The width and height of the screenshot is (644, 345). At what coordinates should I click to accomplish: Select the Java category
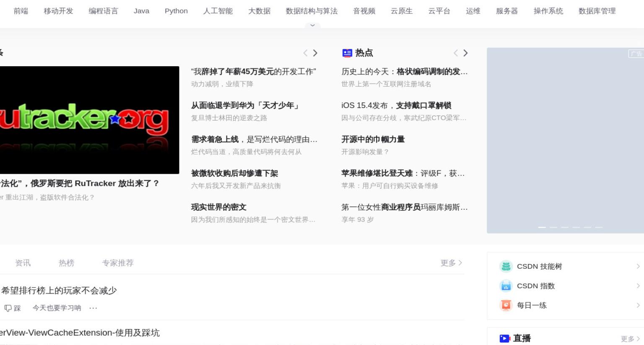click(x=141, y=11)
